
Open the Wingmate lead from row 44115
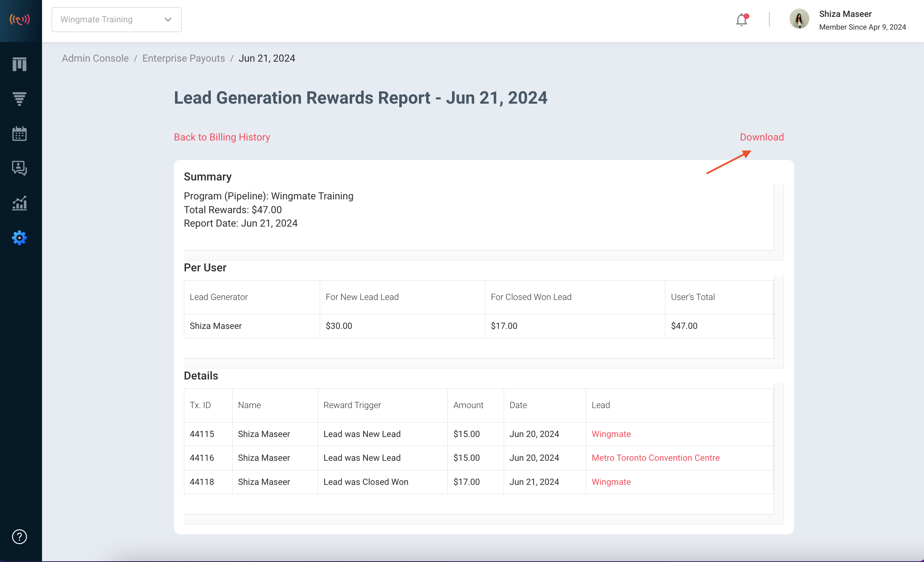click(611, 434)
